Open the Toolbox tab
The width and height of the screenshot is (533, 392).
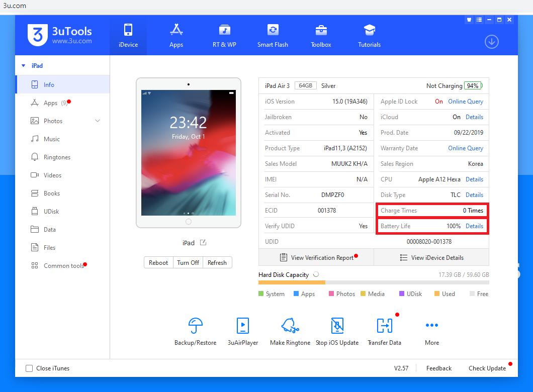tap(321, 35)
